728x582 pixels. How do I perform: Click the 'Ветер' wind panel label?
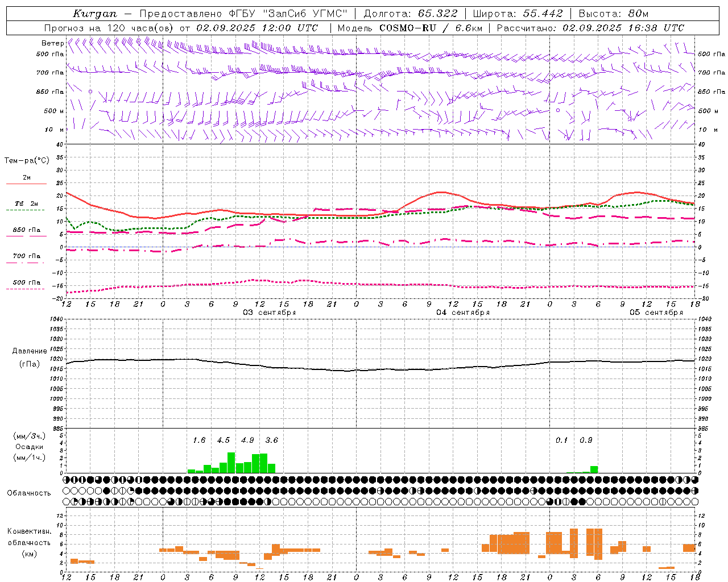point(52,43)
